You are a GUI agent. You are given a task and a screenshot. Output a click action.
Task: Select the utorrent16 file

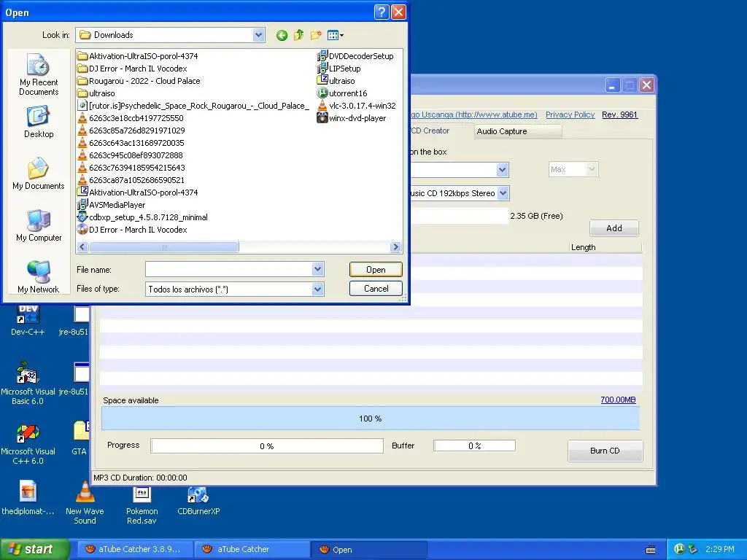pos(342,93)
